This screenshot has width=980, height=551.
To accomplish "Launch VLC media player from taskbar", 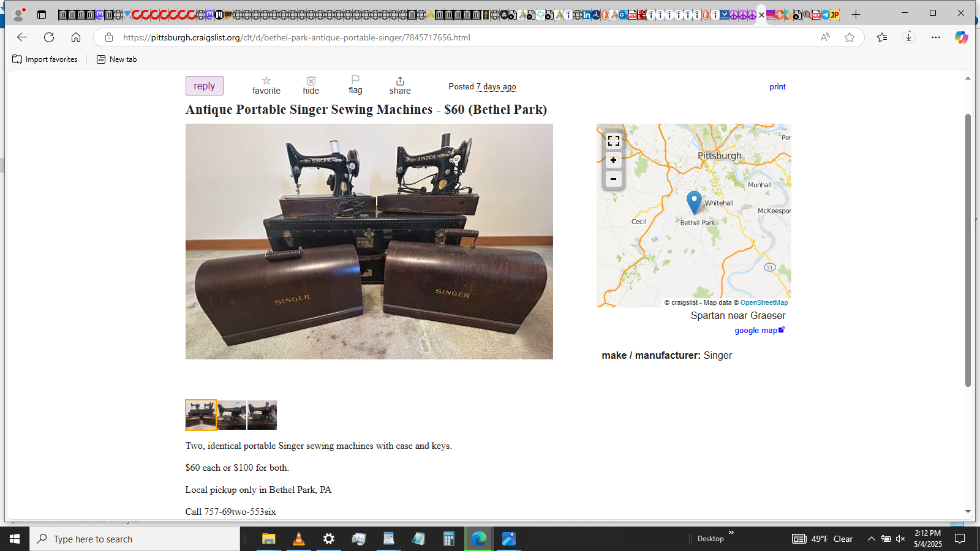I will tap(299, 539).
